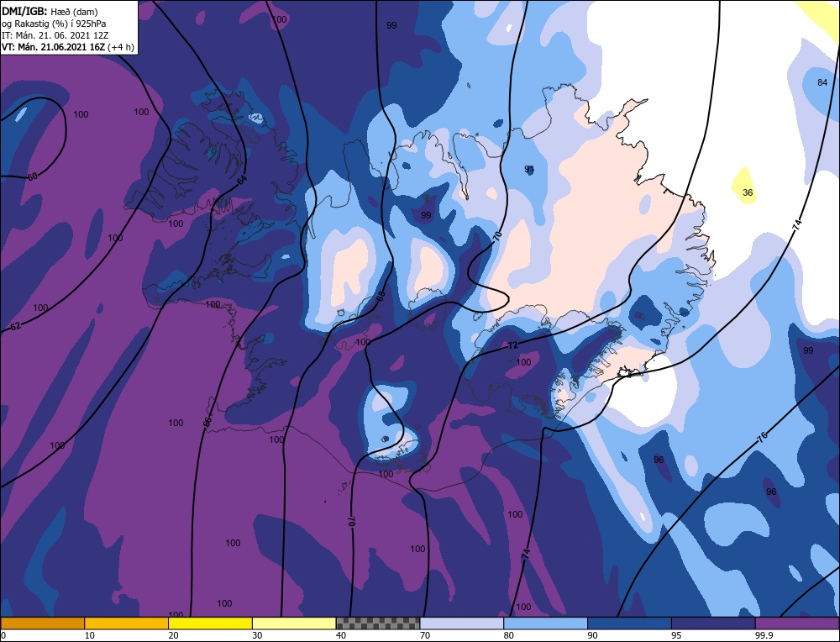The height and width of the screenshot is (642, 840).
Task: Select the pale yellow 30–40 legend swatch
Action: (x=294, y=624)
